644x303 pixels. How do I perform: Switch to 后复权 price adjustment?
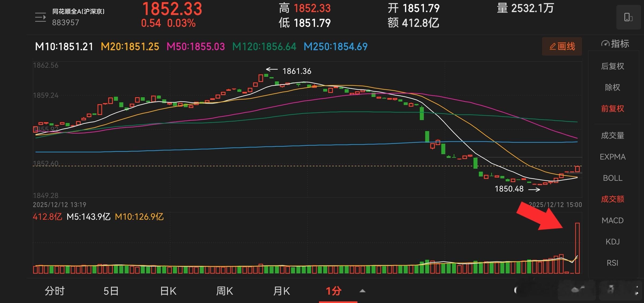coord(612,66)
